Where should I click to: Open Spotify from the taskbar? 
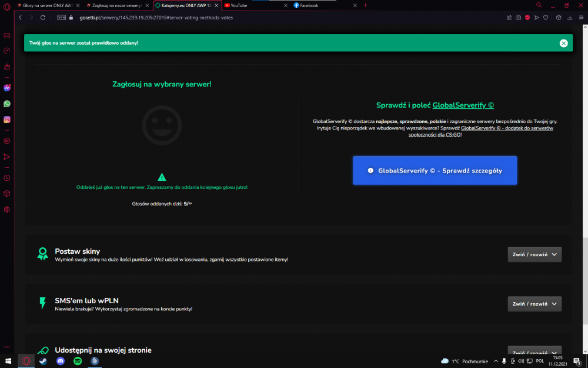tap(78, 362)
